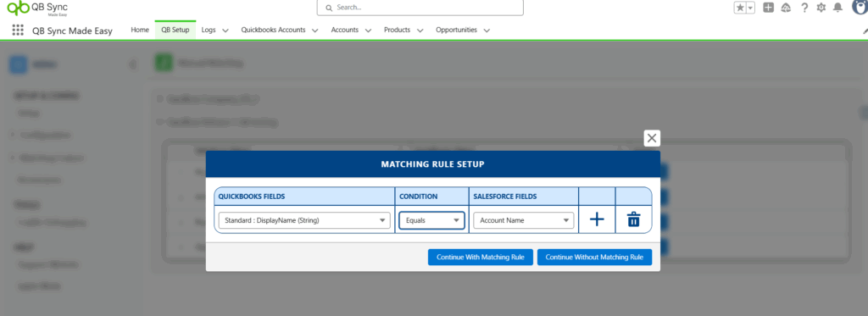Click the QB Sync Made Easy app name
This screenshot has width=868, height=316.
(73, 31)
